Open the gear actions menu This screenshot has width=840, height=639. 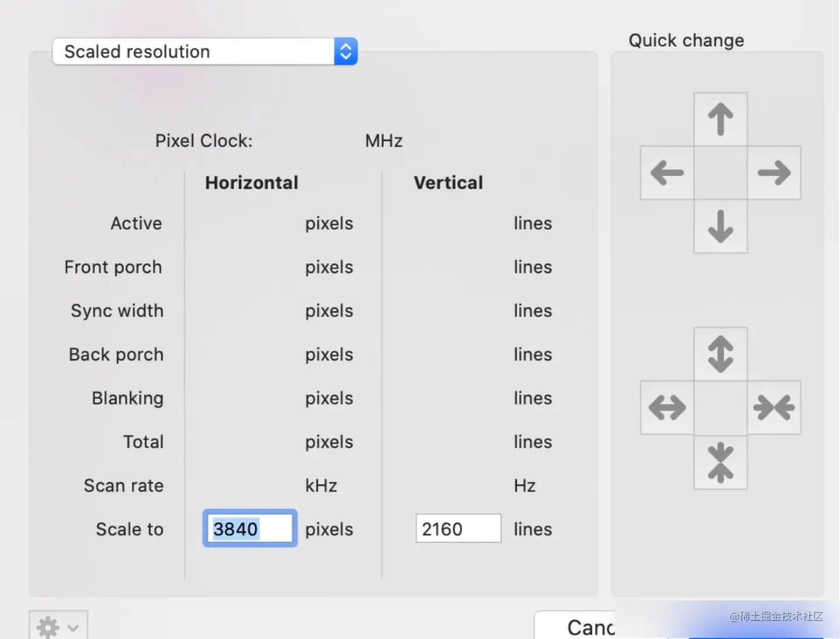coord(58,627)
